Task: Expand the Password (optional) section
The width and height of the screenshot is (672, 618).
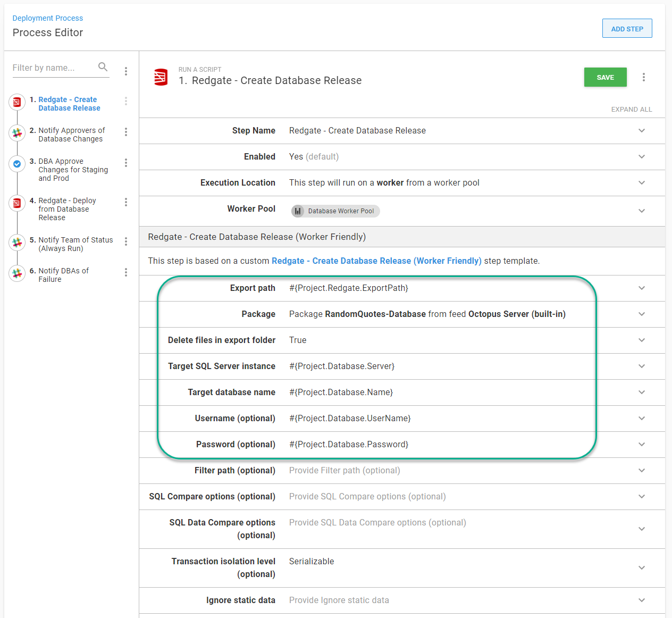Action: [642, 445]
